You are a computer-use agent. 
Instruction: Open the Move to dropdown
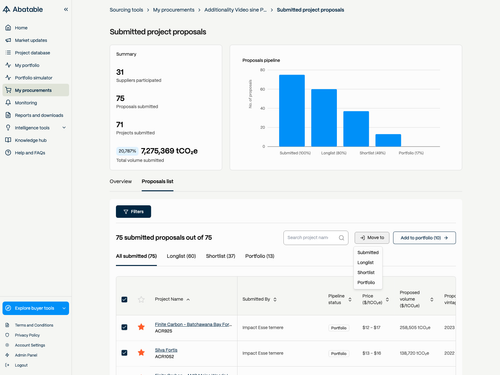[372, 238]
